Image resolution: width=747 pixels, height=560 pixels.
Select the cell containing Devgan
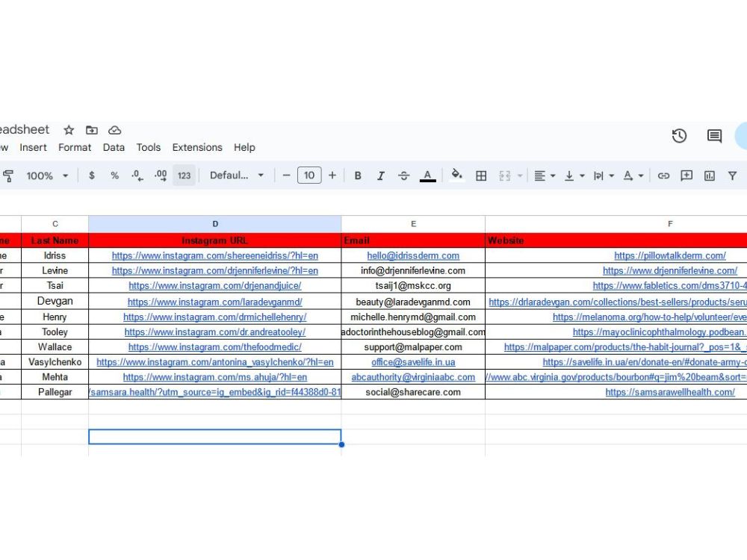55,301
